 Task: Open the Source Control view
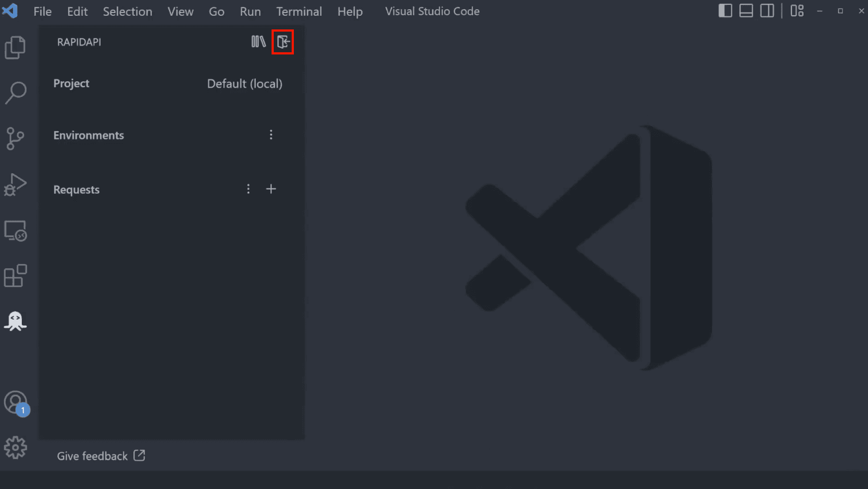pos(15,138)
